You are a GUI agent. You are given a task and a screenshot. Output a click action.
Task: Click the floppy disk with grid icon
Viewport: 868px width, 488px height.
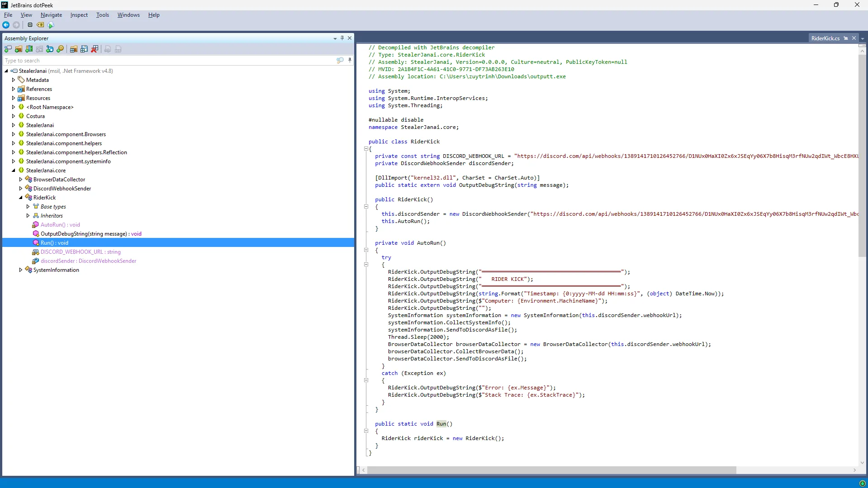pos(84,49)
